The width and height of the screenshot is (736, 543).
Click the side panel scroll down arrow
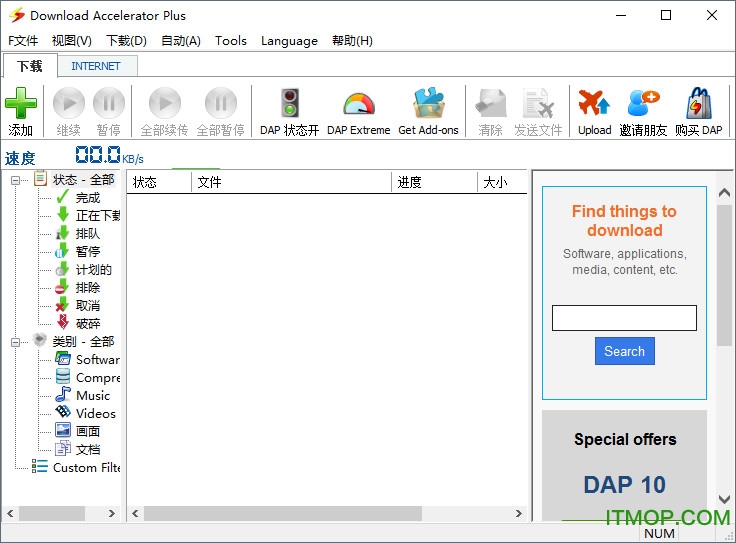724,499
